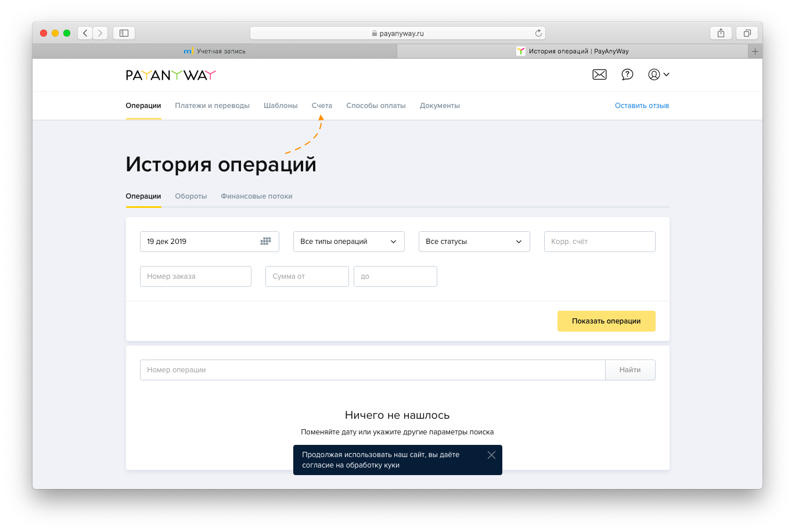Click the Safari forward navigation arrow
The height and width of the screenshot is (532, 795).
coord(100,33)
